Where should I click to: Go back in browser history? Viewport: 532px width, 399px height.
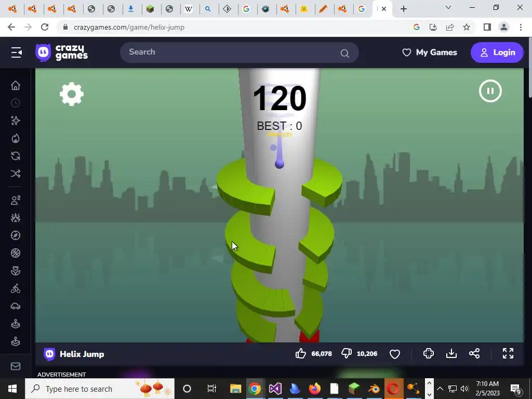point(11,27)
